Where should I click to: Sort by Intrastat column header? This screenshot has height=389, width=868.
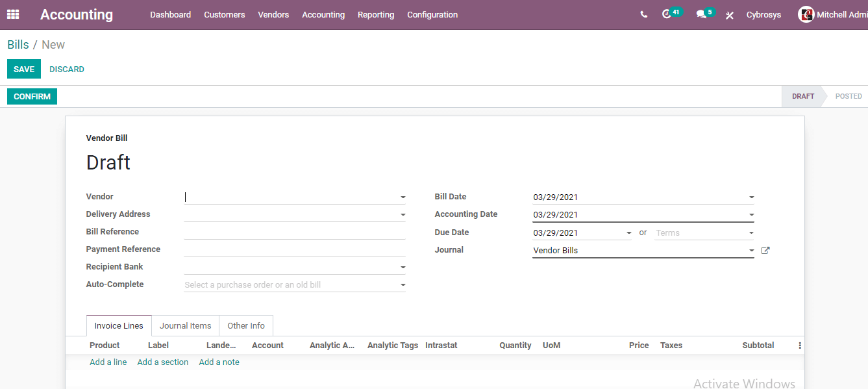pyautogui.click(x=441, y=345)
